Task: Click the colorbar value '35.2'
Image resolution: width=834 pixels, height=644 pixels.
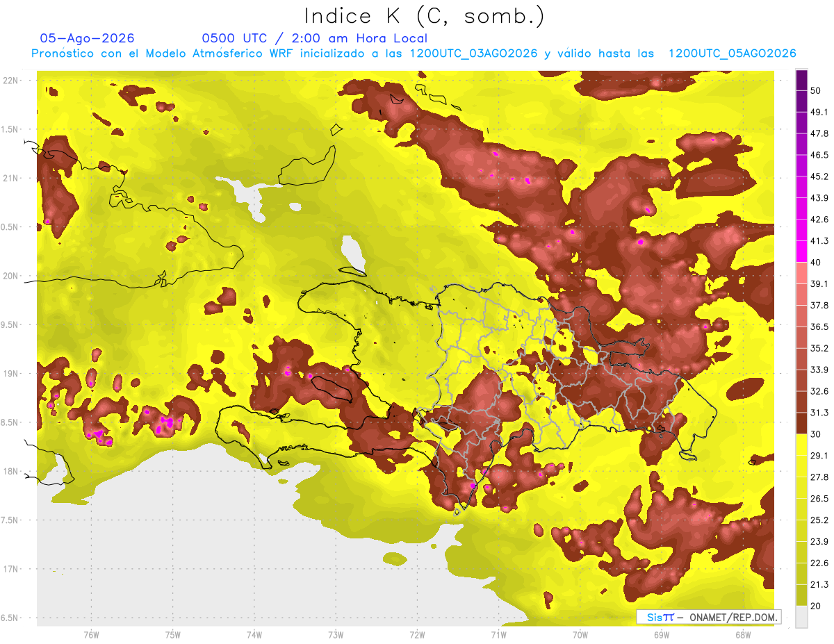Action: click(x=819, y=348)
